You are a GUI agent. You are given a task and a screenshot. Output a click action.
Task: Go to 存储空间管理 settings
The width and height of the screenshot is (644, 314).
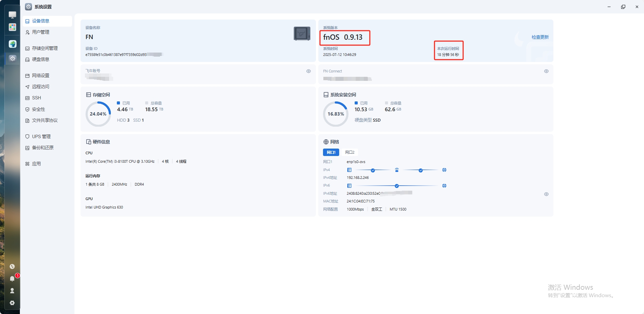pyautogui.click(x=44, y=48)
